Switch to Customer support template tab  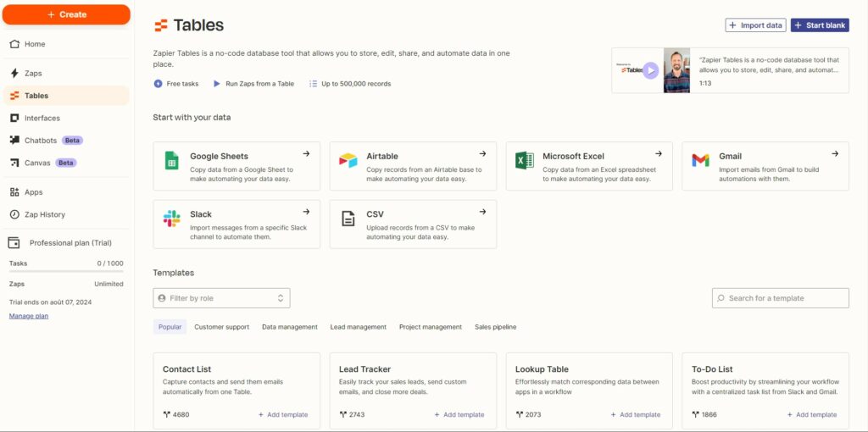[221, 327]
